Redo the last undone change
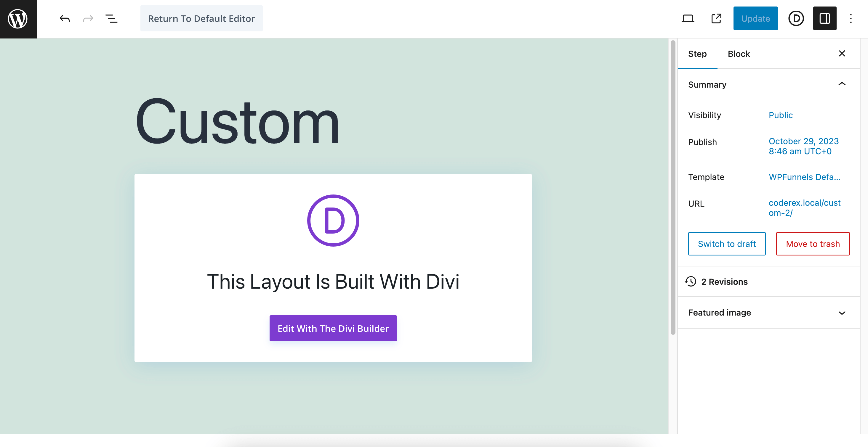Image resolution: width=868 pixels, height=447 pixels. pyautogui.click(x=88, y=19)
